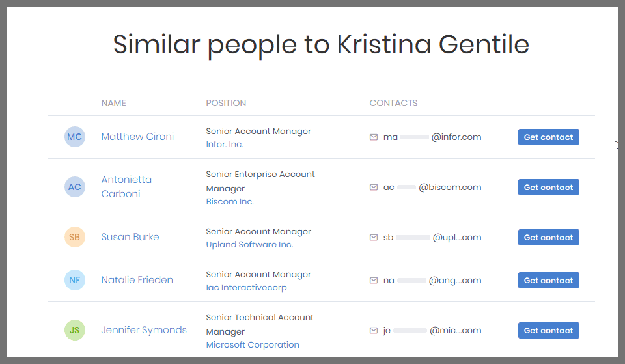
Task: Click the MC avatar icon
Action: point(75,137)
